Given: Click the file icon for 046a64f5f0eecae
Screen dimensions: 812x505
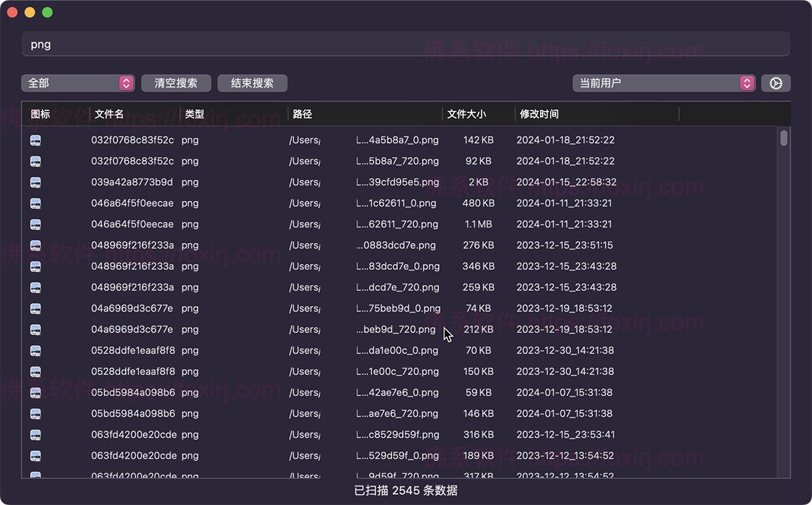Looking at the screenshot, I should coord(35,203).
